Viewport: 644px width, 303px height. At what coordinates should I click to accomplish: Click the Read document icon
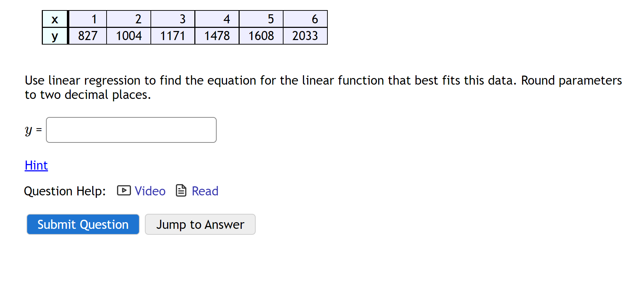[181, 191]
